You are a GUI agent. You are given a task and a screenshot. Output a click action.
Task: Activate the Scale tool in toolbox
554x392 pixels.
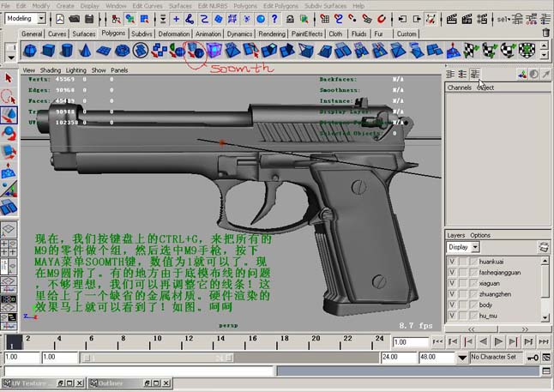pos(9,152)
